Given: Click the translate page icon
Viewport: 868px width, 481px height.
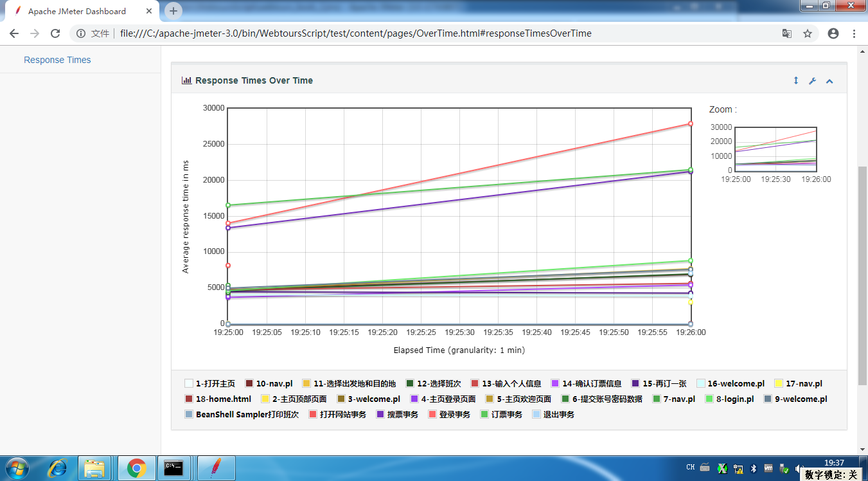Looking at the screenshot, I should click(786, 33).
